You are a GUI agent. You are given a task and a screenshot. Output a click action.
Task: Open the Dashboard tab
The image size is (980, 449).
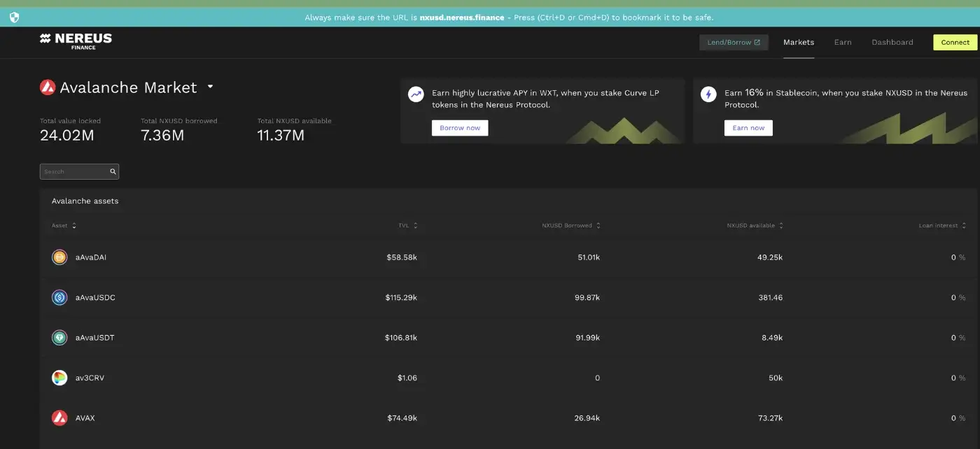892,42
